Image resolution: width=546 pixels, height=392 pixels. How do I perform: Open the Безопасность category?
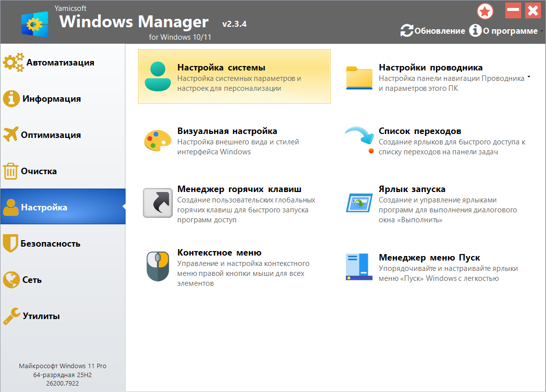coord(50,244)
